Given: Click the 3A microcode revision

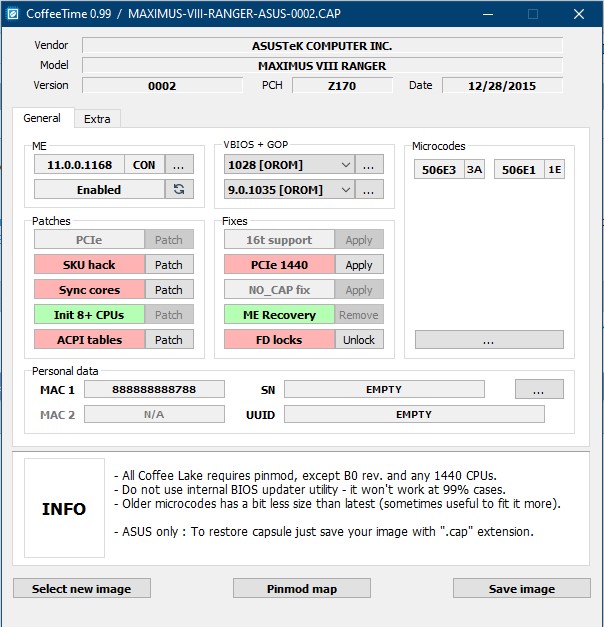Looking at the screenshot, I should 474,170.
